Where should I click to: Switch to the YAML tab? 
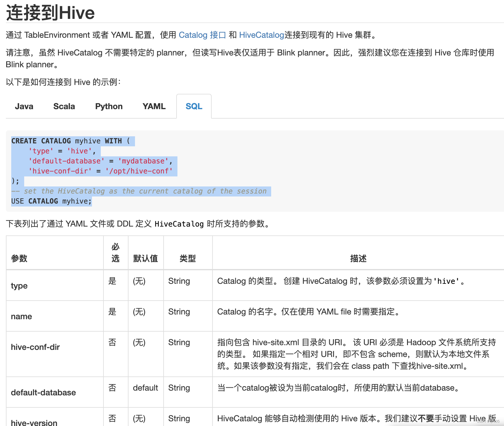(154, 106)
